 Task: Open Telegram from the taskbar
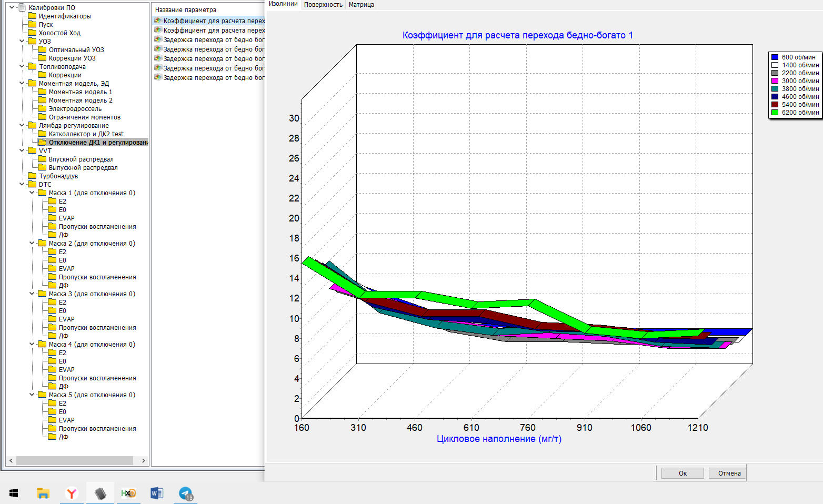[x=185, y=493]
